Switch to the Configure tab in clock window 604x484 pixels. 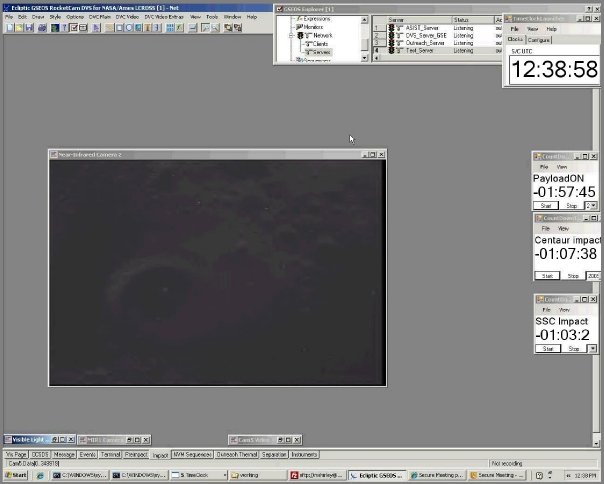click(540, 40)
